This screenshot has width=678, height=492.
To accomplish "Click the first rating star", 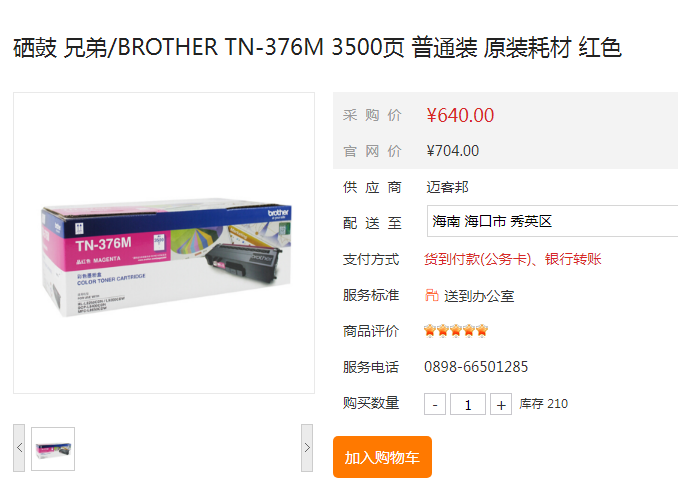I will 430,331.
